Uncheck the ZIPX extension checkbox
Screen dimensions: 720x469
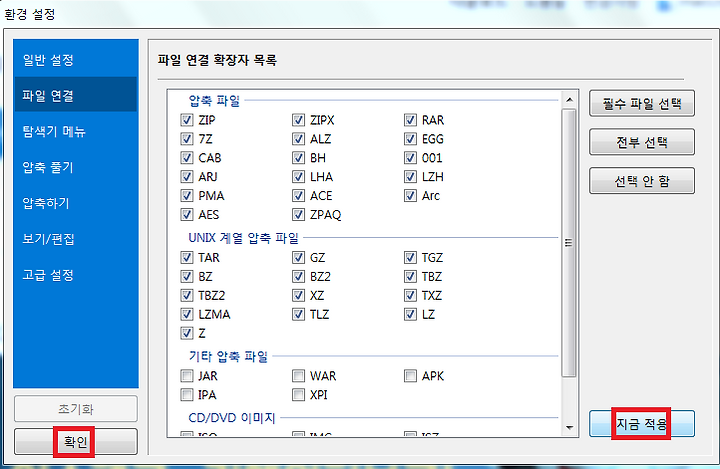[x=298, y=120]
